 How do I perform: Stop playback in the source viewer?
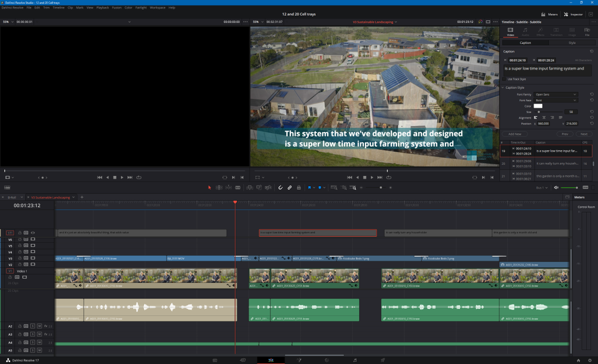point(114,177)
